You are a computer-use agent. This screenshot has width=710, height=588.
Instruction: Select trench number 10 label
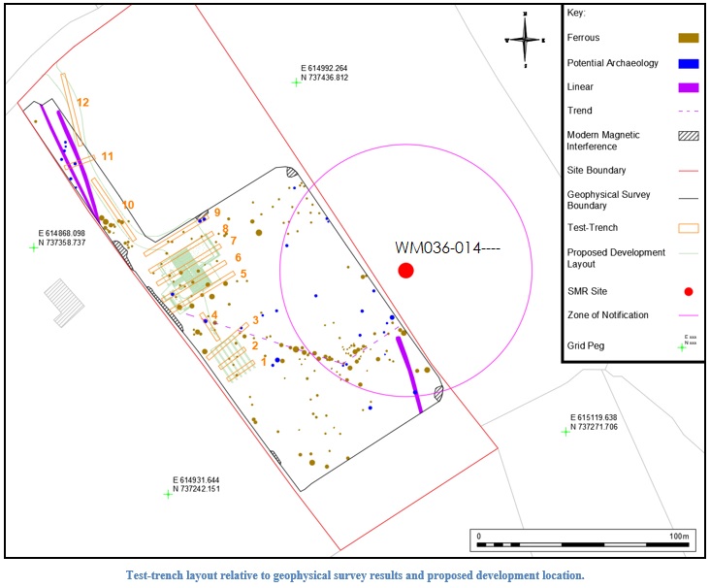pos(128,204)
